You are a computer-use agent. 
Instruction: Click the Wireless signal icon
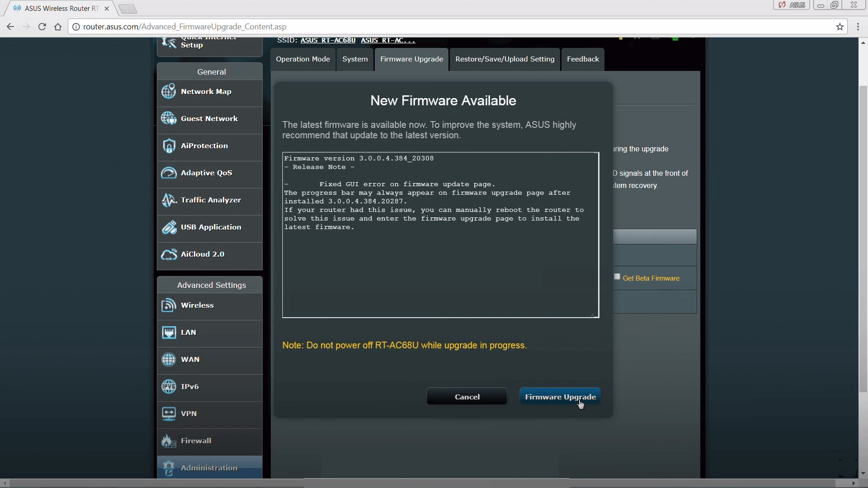[169, 305]
